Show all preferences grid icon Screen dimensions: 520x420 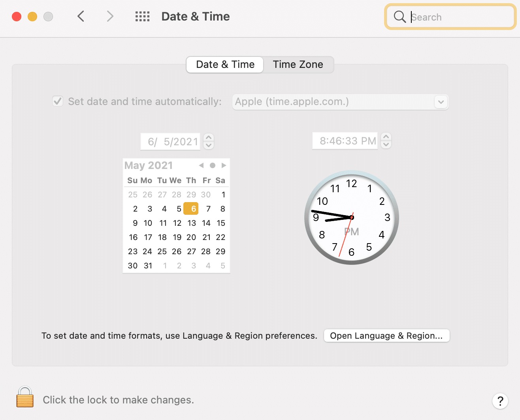(142, 17)
